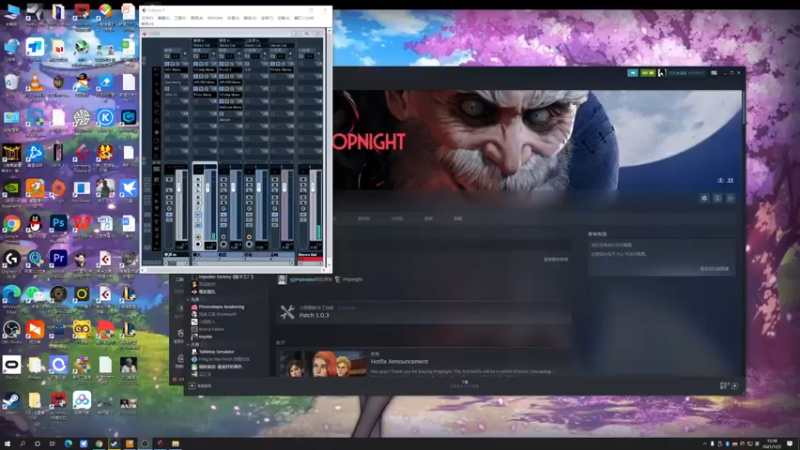Click the Stereo Out channel volume fader
Image resolution: width=800 pixels, height=450 pixels.
click(x=313, y=188)
